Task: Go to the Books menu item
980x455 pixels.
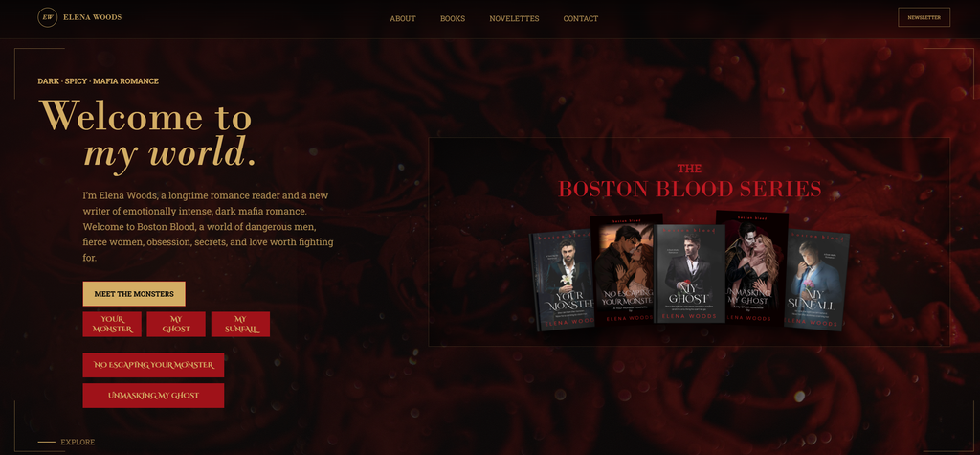Action: tap(453, 19)
